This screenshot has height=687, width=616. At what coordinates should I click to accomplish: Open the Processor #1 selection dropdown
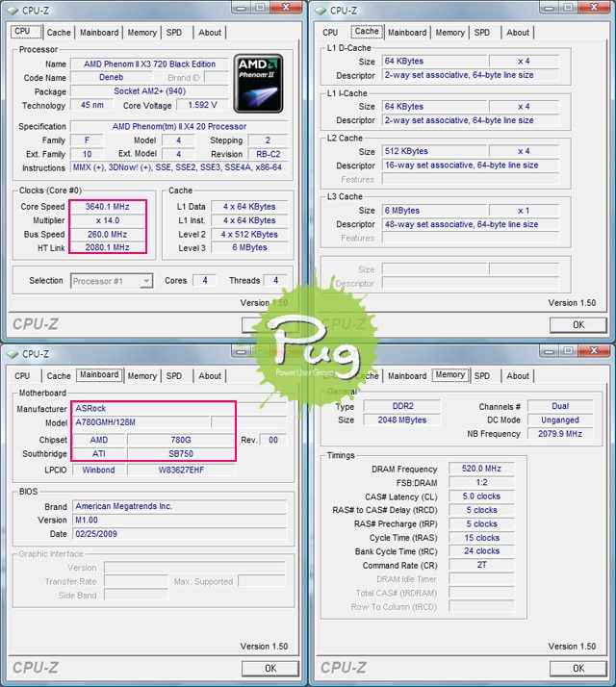click(x=112, y=281)
